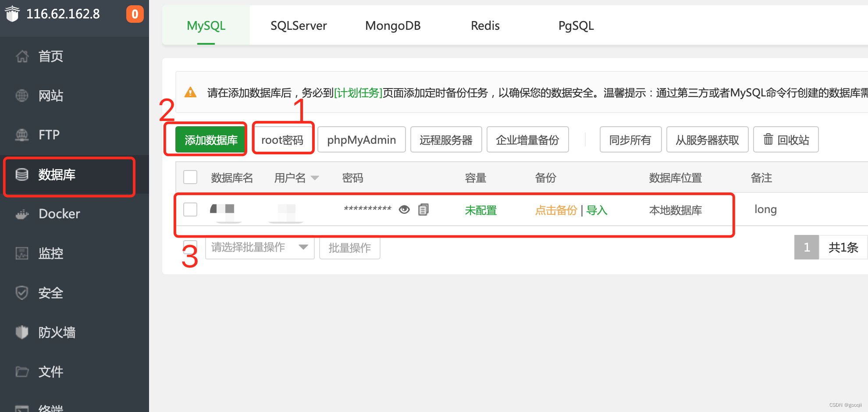This screenshot has width=868, height=412.
Task: Open the Docker whale icon
Action: 22,214
